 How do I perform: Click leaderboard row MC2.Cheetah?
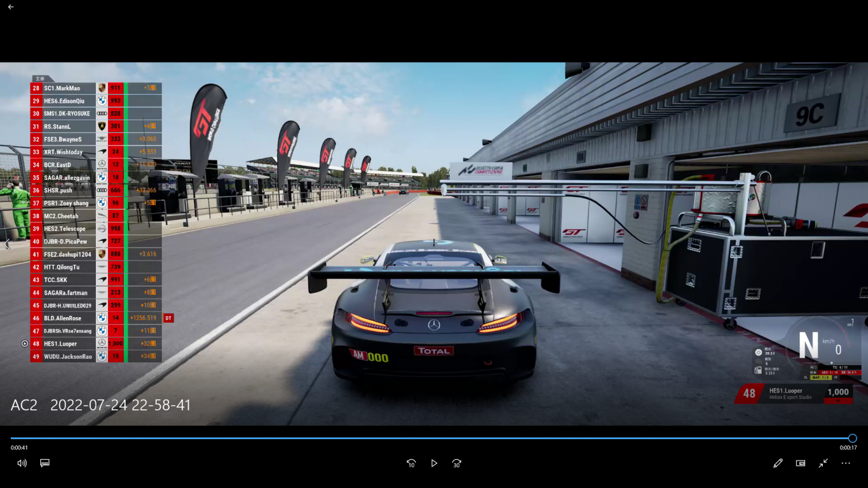96,217
